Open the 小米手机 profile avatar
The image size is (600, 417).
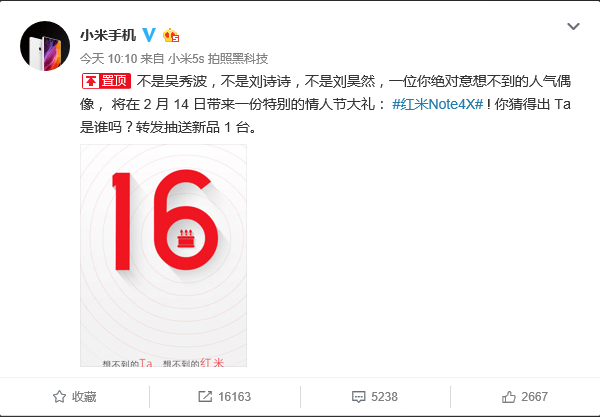pyautogui.click(x=45, y=46)
